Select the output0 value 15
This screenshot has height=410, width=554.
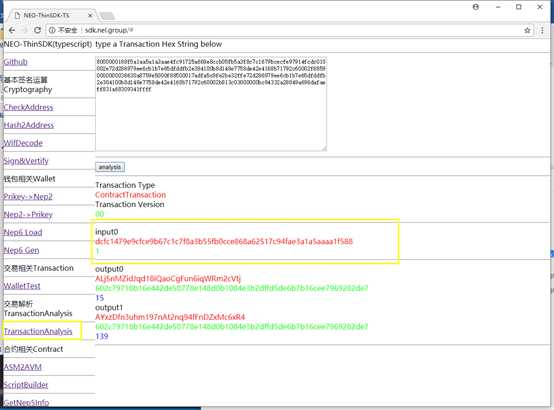point(100,298)
